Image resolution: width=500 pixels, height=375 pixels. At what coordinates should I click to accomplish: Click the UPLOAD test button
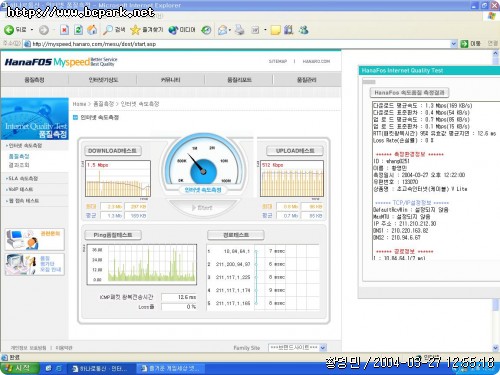tap(295, 151)
